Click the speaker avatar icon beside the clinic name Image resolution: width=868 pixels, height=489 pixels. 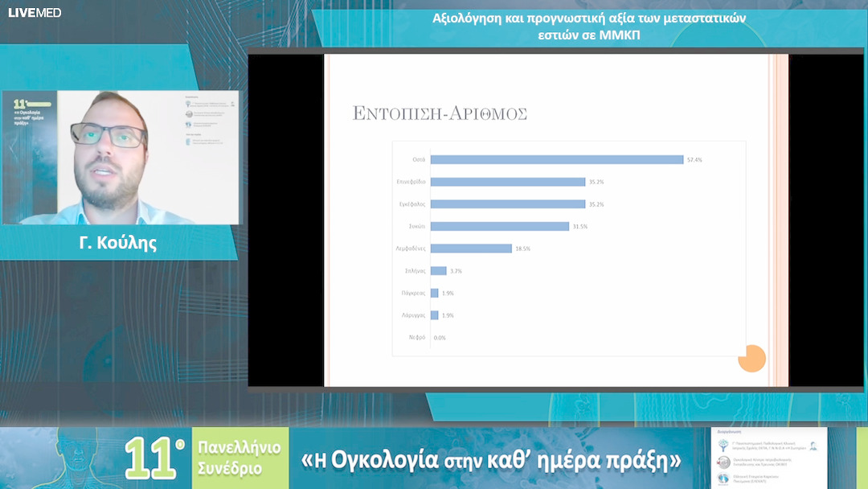coord(813,446)
